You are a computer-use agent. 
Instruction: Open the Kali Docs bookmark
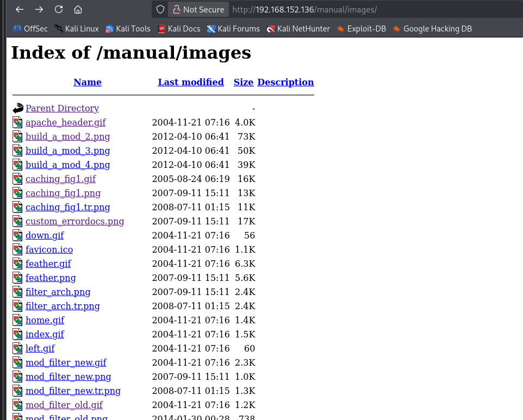coord(179,29)
